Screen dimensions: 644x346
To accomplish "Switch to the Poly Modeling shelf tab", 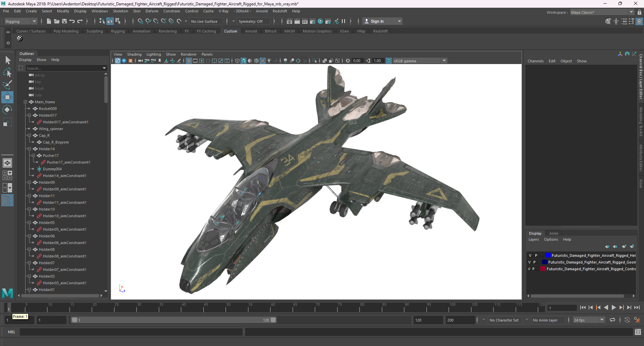I will tap(66, 31).
